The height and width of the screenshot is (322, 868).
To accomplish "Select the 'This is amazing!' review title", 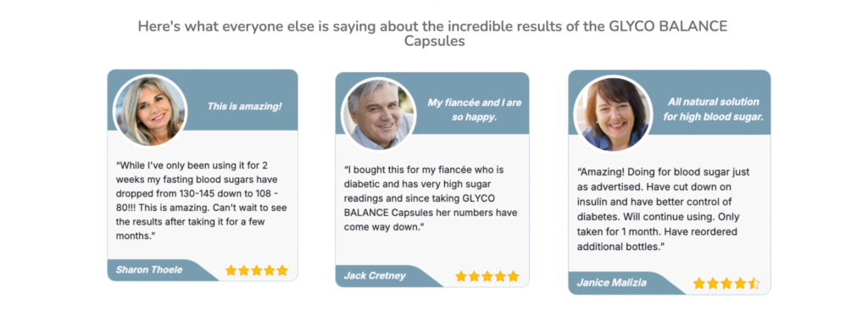I will 244,106.
